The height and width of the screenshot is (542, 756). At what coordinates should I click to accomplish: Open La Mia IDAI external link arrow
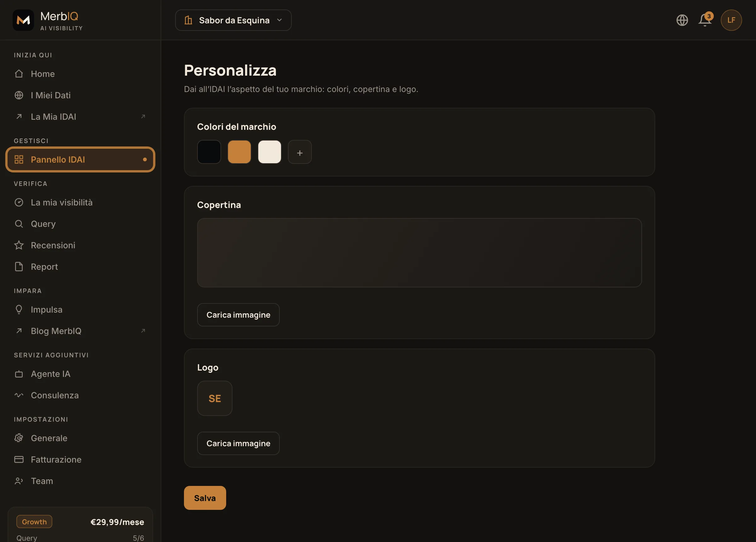[x=143, y=116]
